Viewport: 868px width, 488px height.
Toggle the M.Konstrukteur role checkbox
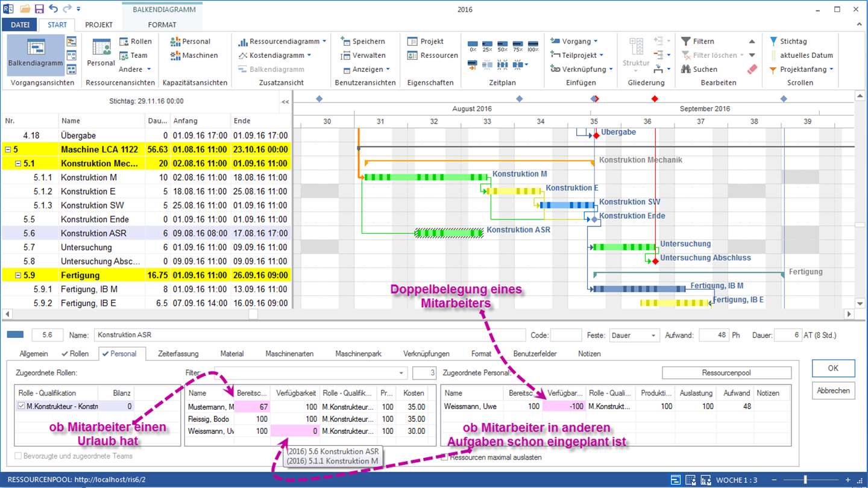coord(22,406)
